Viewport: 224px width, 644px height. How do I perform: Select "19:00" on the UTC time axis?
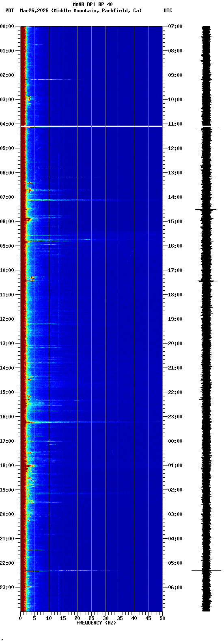coord(175,319)
